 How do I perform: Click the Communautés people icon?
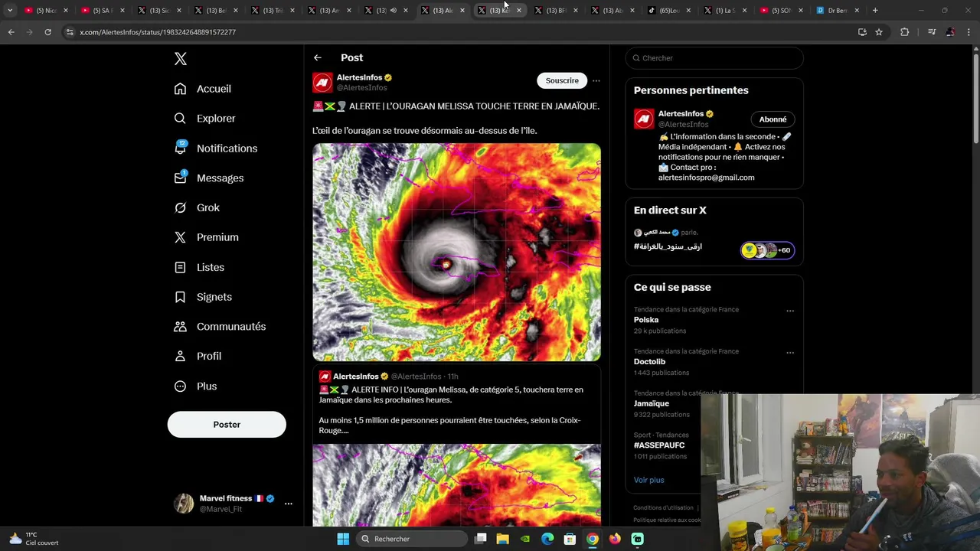click(180, 327)
